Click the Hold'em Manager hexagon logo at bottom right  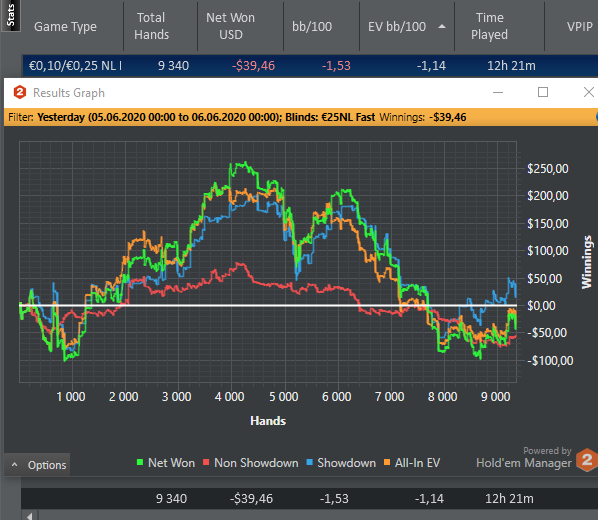587,460
